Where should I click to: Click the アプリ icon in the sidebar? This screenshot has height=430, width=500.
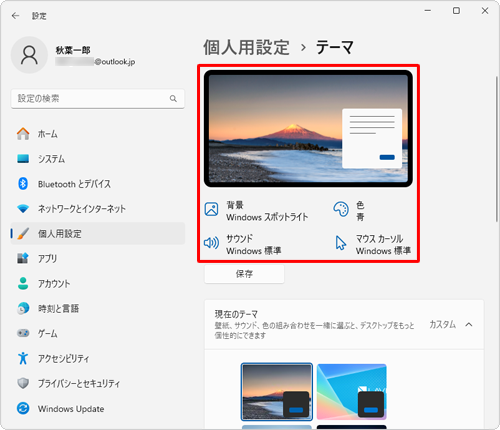point(23,258)
